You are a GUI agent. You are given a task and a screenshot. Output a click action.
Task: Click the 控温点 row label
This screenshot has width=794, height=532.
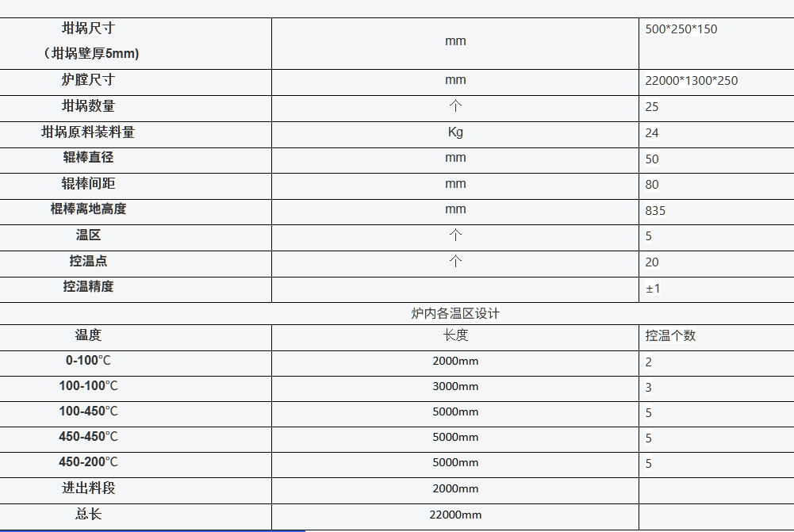point(88,261)
